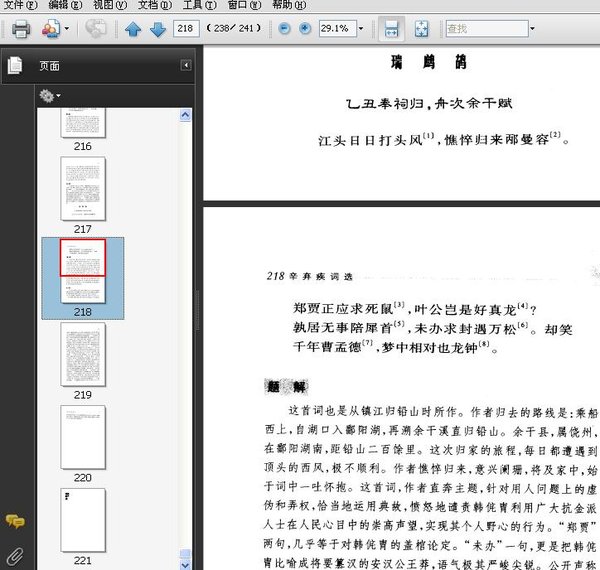Open the zoom percentage dropdown

(361, 29)
